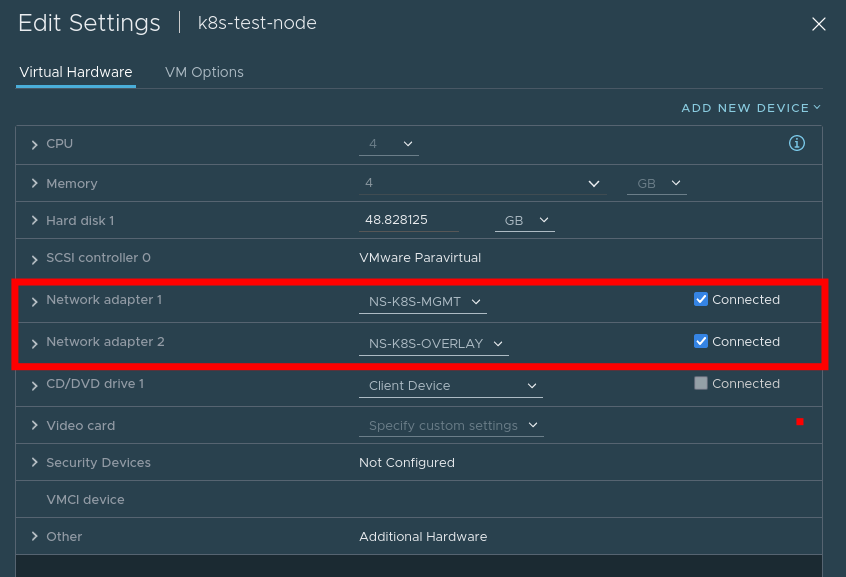Open the NS-K8S-MGMT network dropdown

click(423, 302)
